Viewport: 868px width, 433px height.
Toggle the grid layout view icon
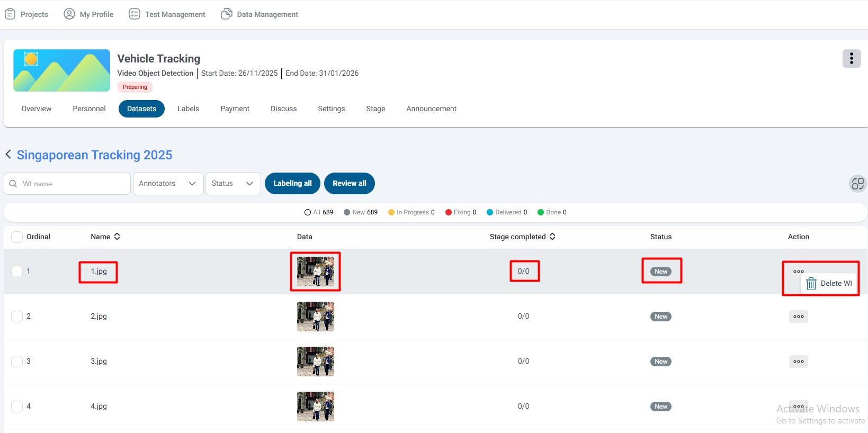click(857, 184)
